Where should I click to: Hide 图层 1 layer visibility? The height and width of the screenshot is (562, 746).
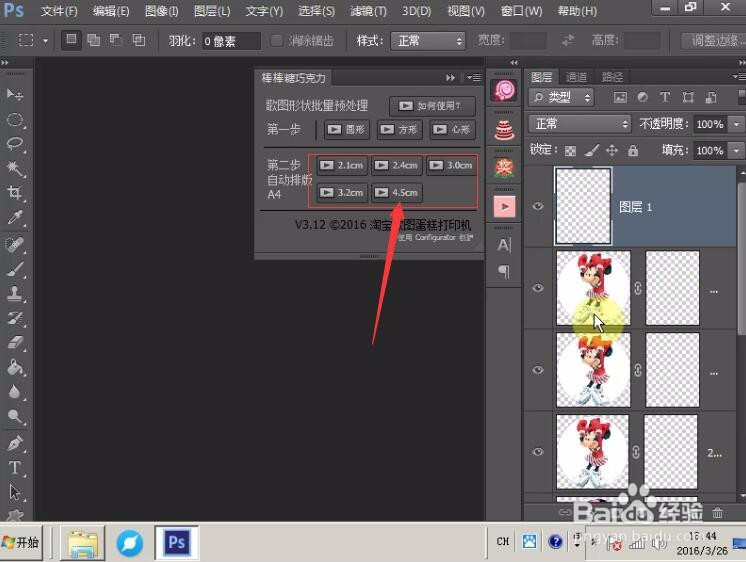tap(538, 206)
